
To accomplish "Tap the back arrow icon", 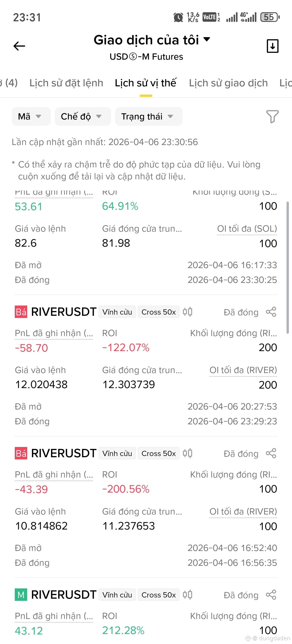I will pyautogui.click(x=19, y=46).
